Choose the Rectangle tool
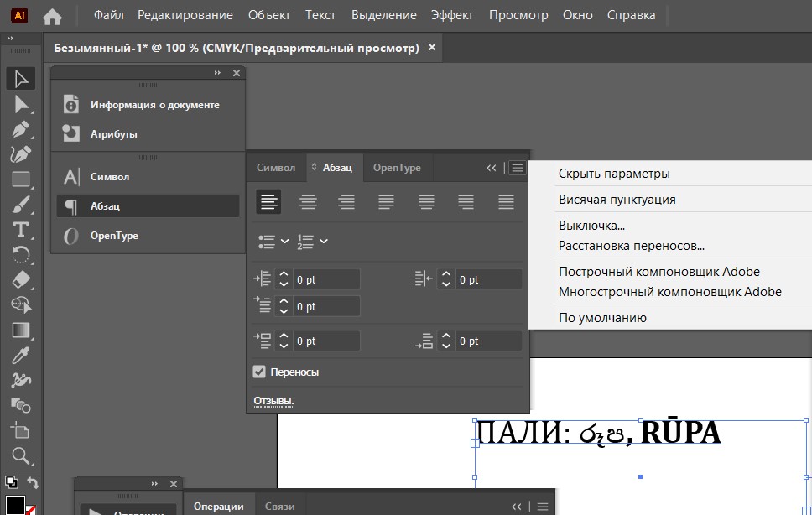The image size is (812, 515). [x=21, y=179]
